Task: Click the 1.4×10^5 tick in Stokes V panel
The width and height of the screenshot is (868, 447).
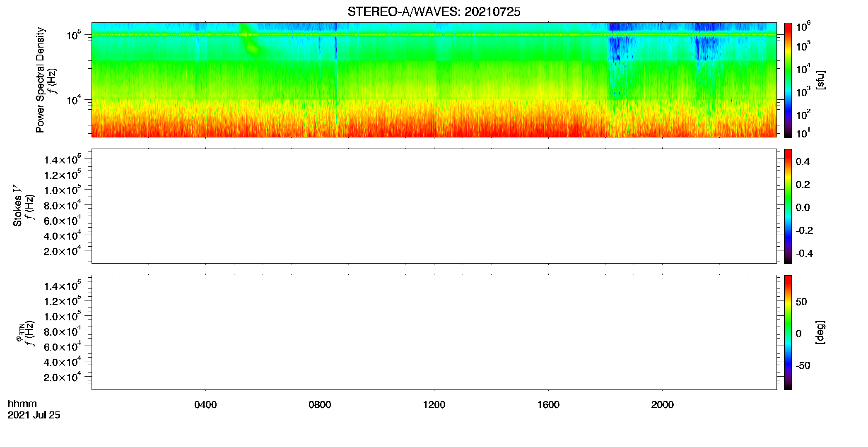Action: click(x=63, y=159)
